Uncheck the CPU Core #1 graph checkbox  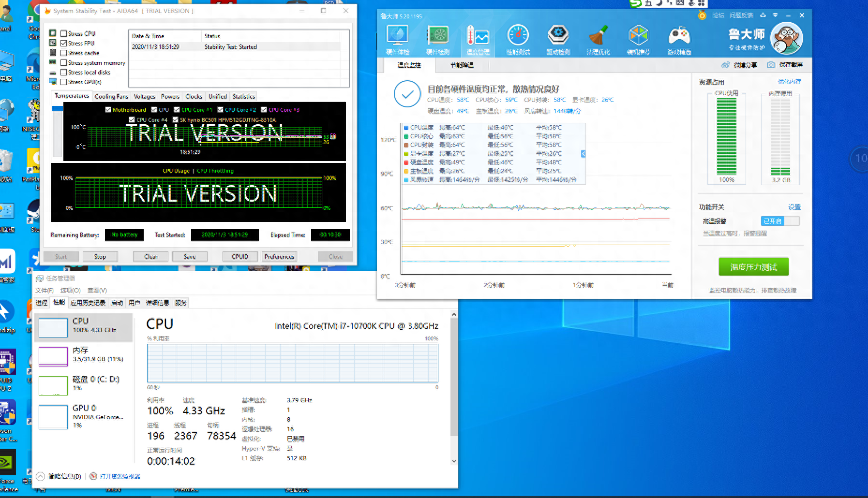tap(177, 110)
